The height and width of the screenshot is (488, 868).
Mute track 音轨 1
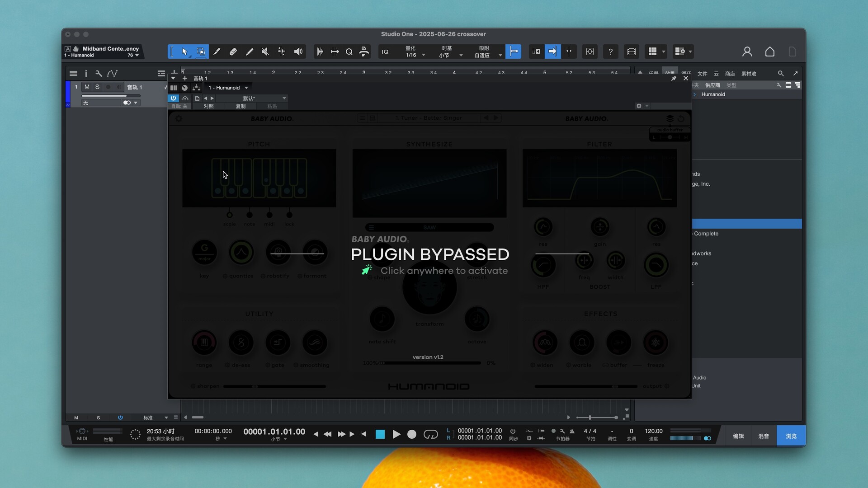tap(87, 87)
